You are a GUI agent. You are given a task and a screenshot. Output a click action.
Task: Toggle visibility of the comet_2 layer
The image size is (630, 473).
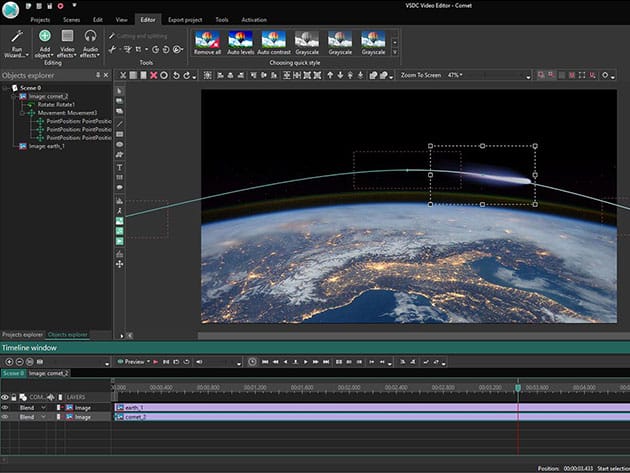(5, 416)
